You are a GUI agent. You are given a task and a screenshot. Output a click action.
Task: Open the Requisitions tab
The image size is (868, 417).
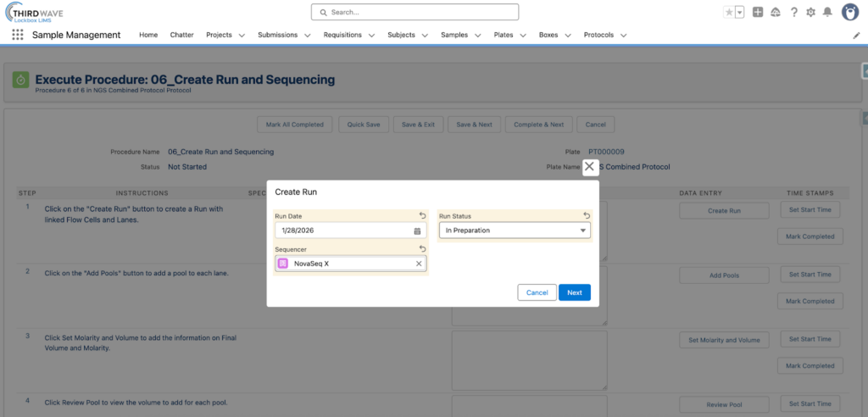[342, 35]
